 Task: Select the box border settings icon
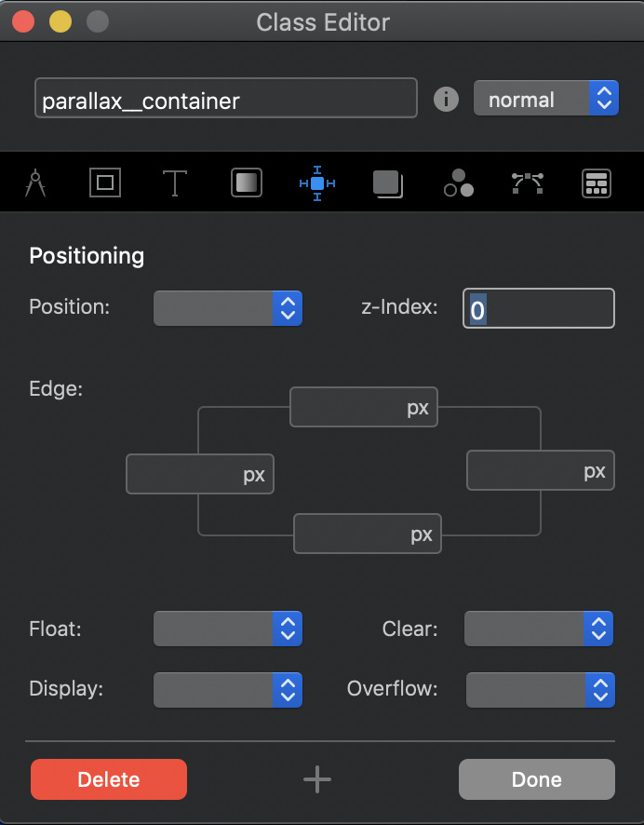(105, 183)
